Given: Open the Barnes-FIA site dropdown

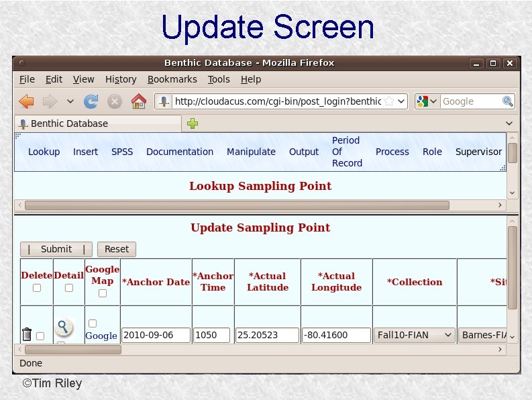Looking at the screenshot, I should tap(482, 335).
